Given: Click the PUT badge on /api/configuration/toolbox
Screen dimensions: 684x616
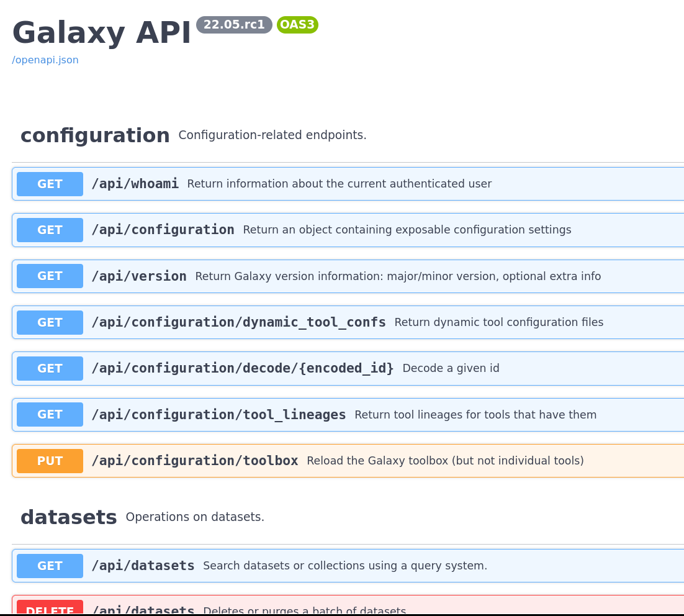Looking at the screenshot, I should click(50, 461).
